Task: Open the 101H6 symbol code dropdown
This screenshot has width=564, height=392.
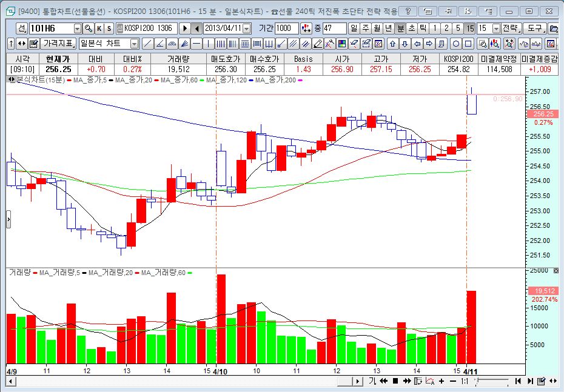Action: coord(77,28)
